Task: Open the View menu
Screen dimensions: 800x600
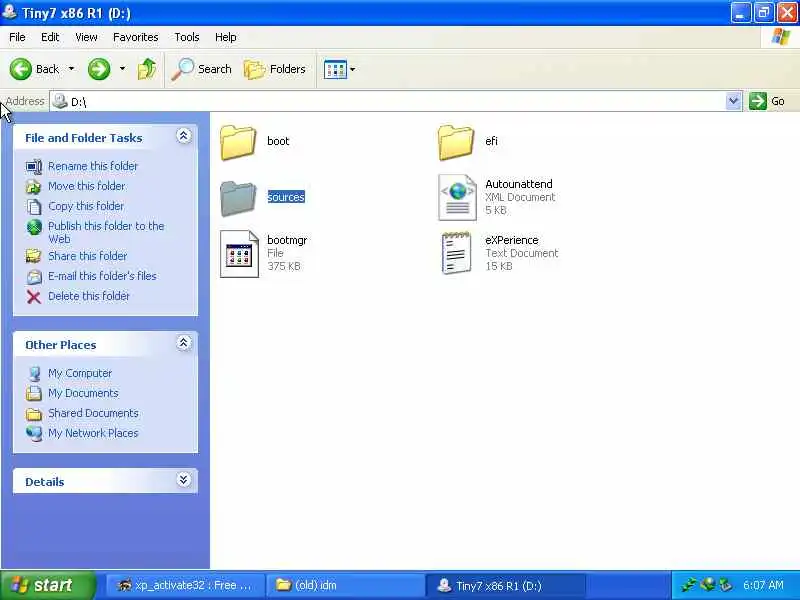Action: click(x=86, y=37)
